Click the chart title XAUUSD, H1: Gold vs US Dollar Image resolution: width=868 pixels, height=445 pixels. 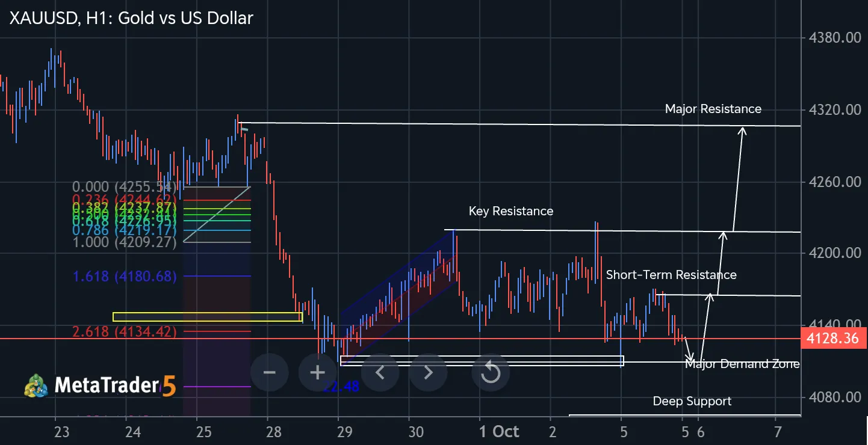[x=131, y=18]
